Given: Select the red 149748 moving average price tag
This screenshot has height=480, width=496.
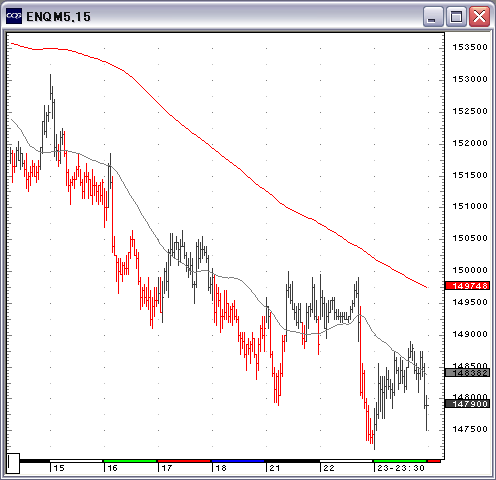Looking at the screenshot, I should [x=468, y=286].
